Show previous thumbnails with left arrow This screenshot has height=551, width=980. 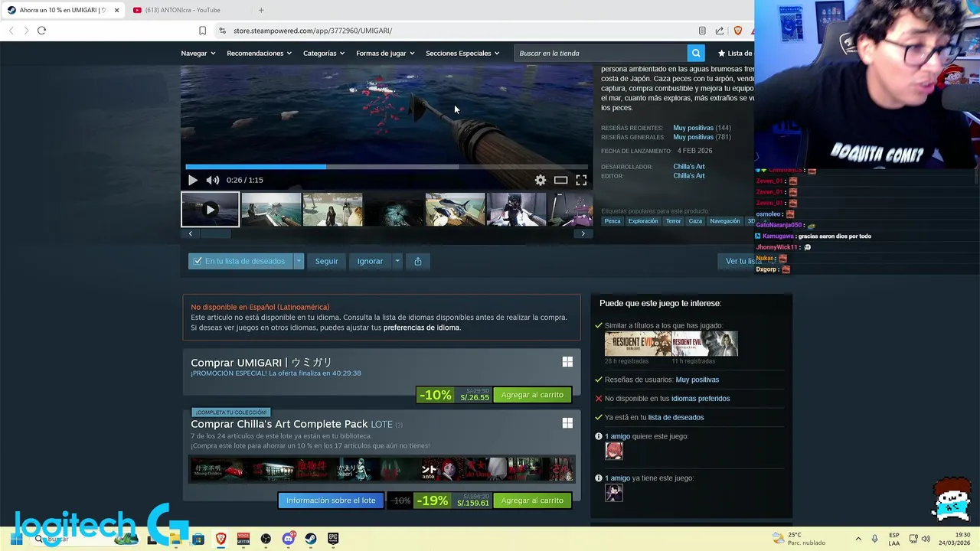coord(190,233)
